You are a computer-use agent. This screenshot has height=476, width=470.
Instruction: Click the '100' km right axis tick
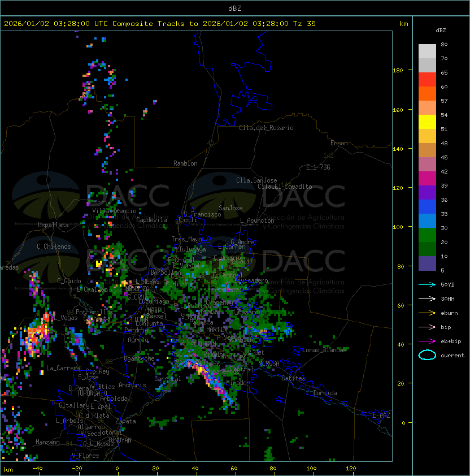coord(398,227)
